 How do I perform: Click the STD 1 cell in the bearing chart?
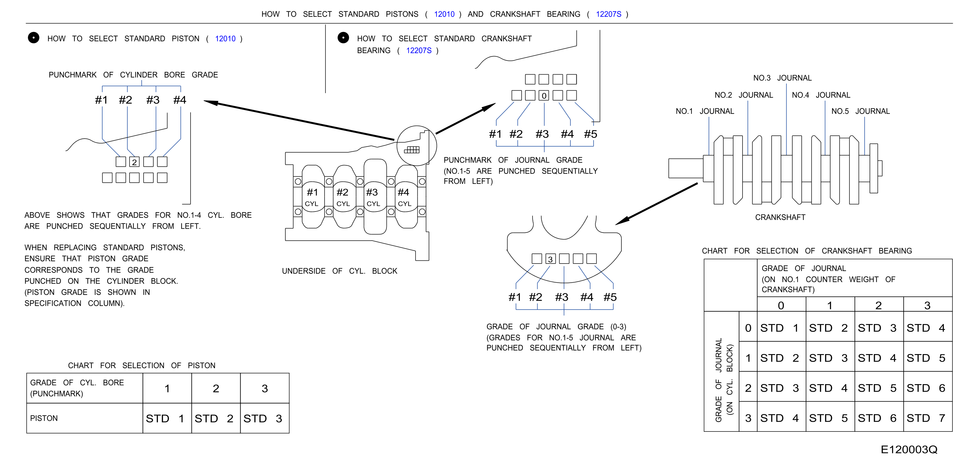click(x=781, y=327)
